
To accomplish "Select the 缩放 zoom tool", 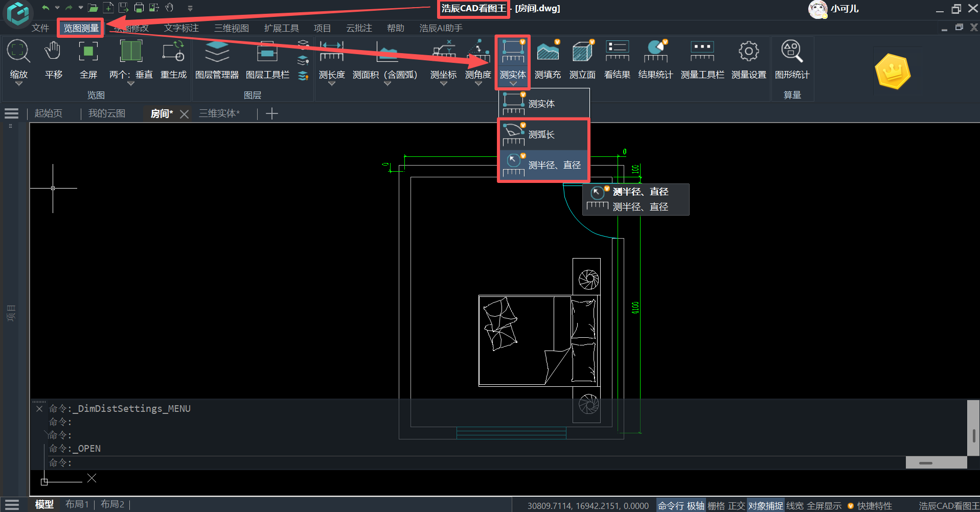I will pyautogui.click(x=18, y=59).
